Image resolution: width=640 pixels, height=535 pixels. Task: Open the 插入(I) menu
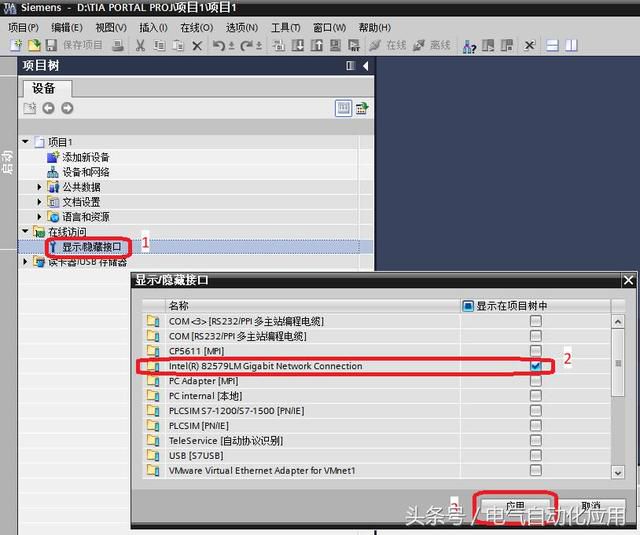pyautogui.click(x=153, y=28)
